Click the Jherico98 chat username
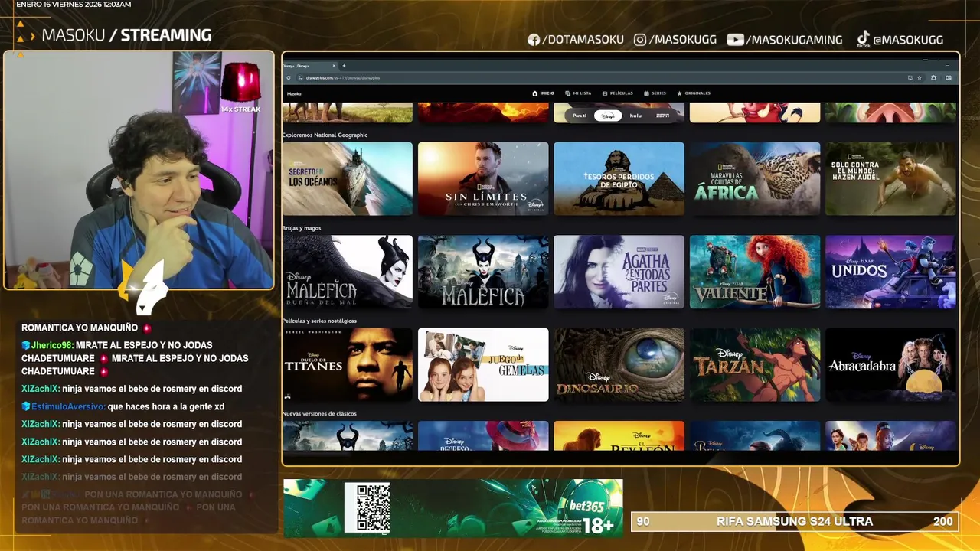The width and height of the screenshot is (980, 551). 52,345
